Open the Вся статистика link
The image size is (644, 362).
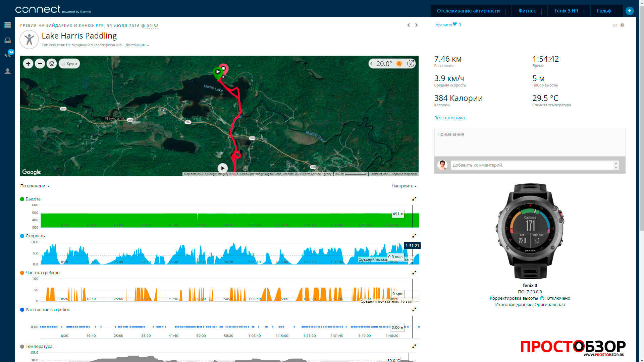coord(449,118)
